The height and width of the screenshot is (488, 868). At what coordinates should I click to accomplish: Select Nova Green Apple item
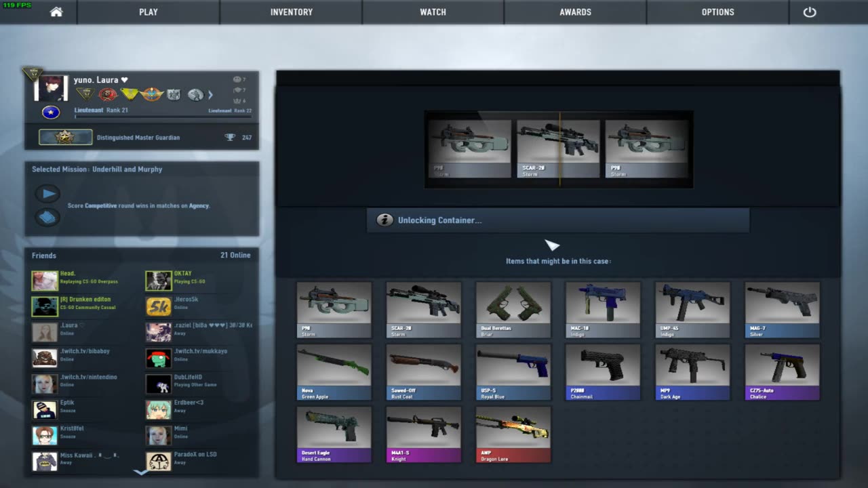click(x=334, y=372)
